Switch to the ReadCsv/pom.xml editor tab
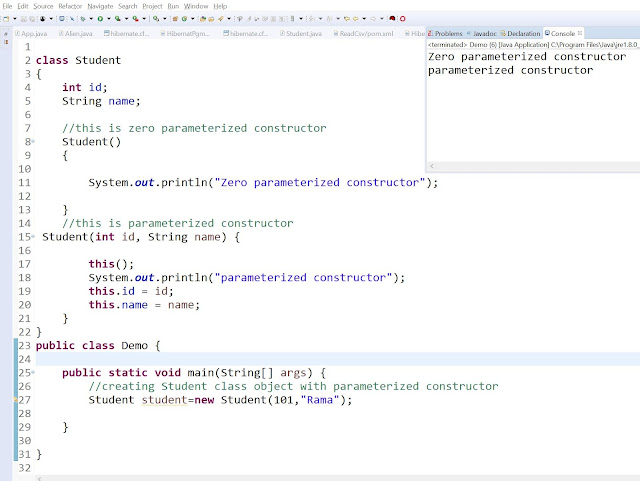 (363, 33)
